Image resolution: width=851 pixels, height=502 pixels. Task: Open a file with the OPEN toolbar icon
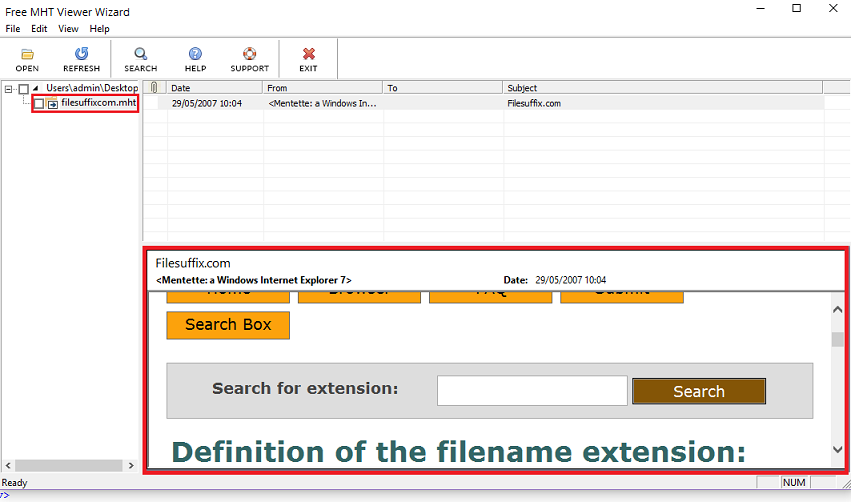pos(27,60)
